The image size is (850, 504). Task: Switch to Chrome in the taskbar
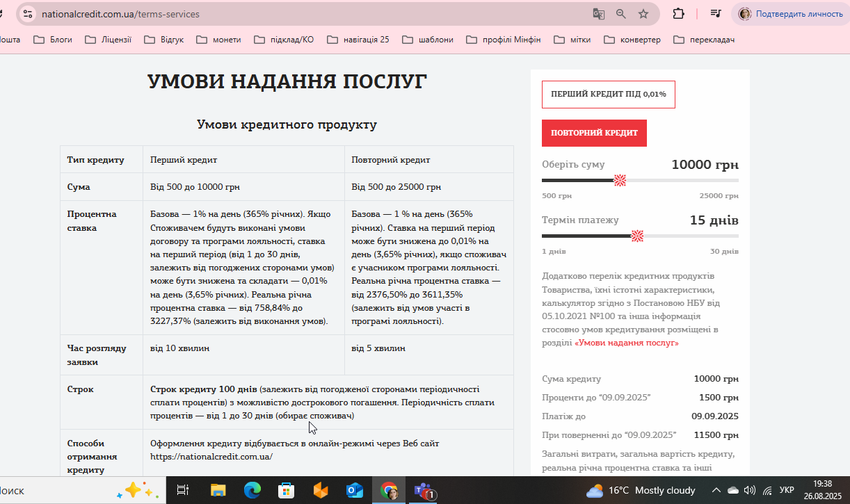point(389,490)
